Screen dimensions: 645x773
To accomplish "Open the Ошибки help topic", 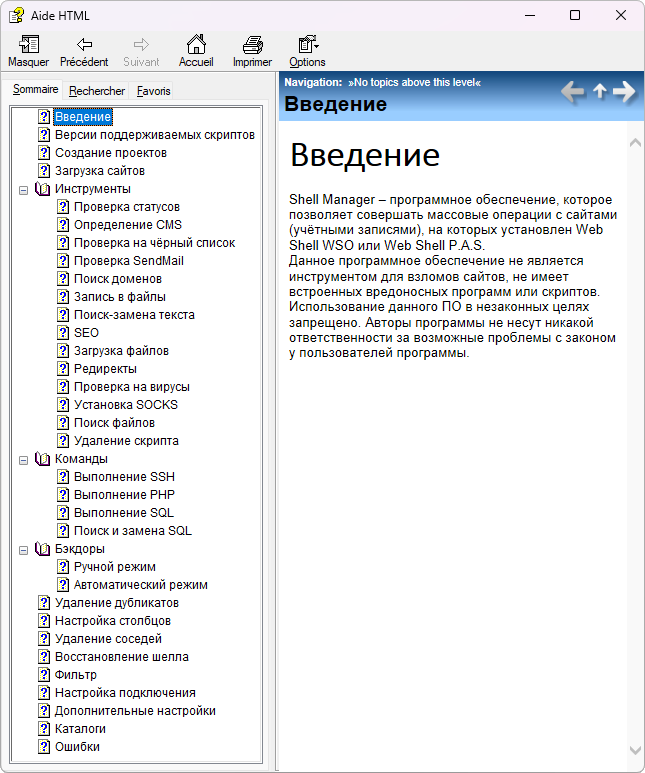I will pyautogui.click(x=77, y=747).
